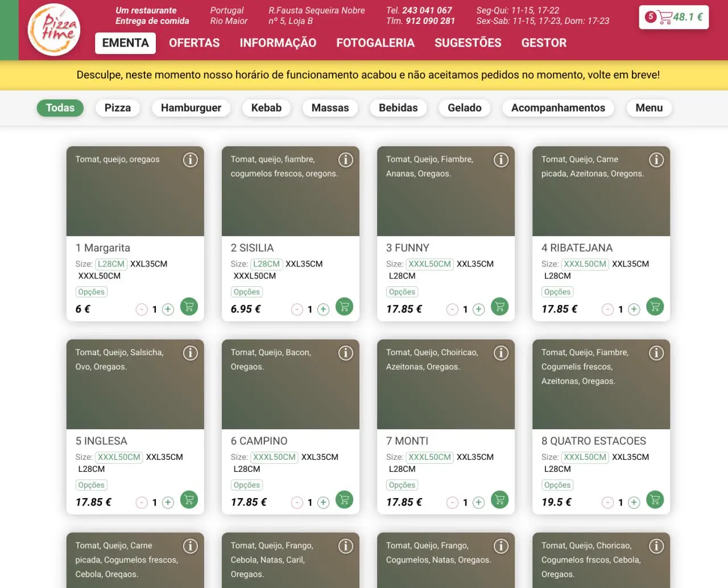Add 2 SISILIA pizza to cart
Screen dimensions: 728x588
pos(344,307)
